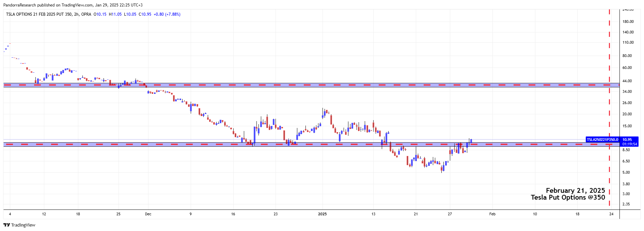The height and width of the screenshot is (231, 644).
Task: Click the 2025 label on time axis
Action: click(x=322, y=214)
